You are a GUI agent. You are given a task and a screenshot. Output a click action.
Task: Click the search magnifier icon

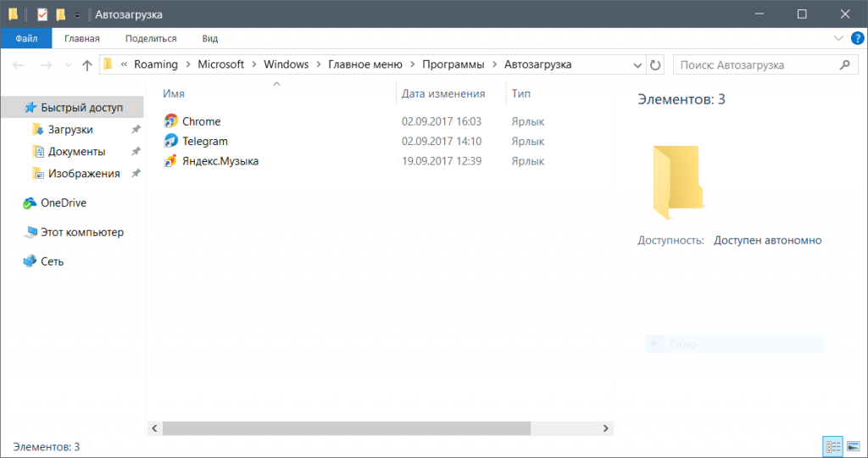[845, 64]
